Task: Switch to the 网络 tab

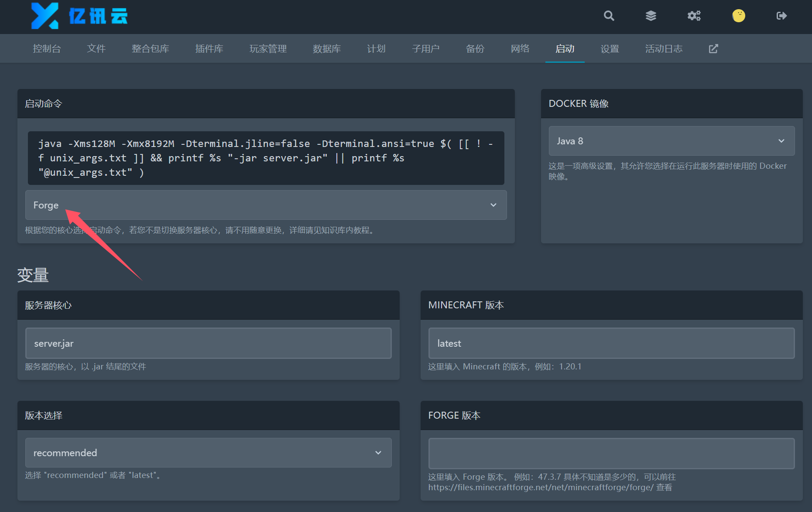Action: (x=520, y=49)
